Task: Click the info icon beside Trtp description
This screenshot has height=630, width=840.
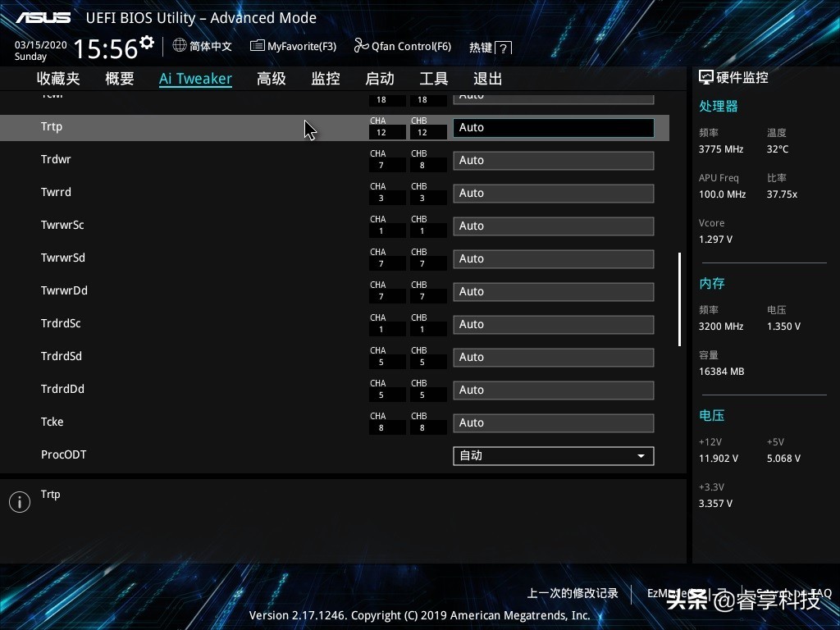Action: pos(20,502)
